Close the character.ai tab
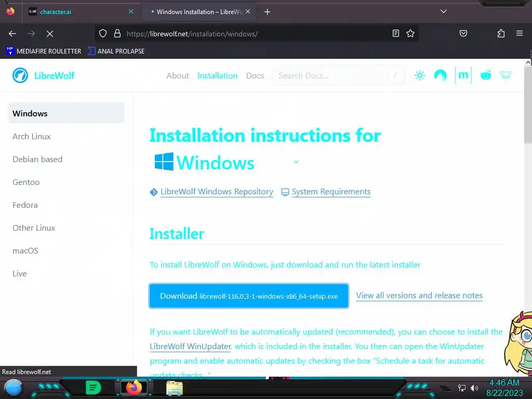This screenshot has height=399, width=532. 131,11
